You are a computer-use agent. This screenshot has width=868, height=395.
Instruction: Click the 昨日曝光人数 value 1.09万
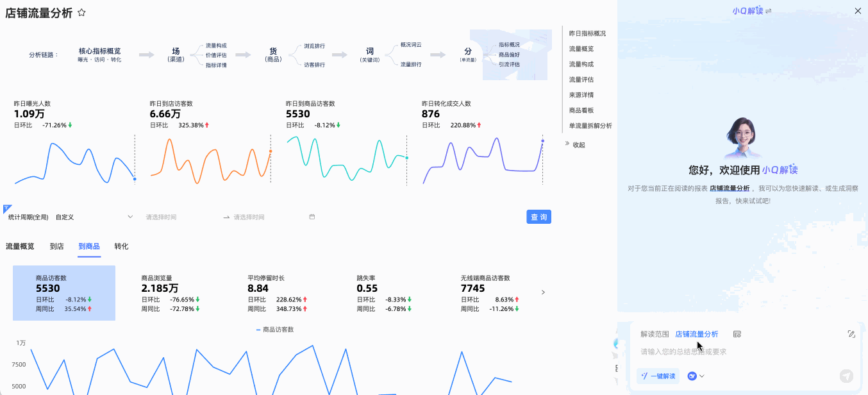(x=29, y=114)
